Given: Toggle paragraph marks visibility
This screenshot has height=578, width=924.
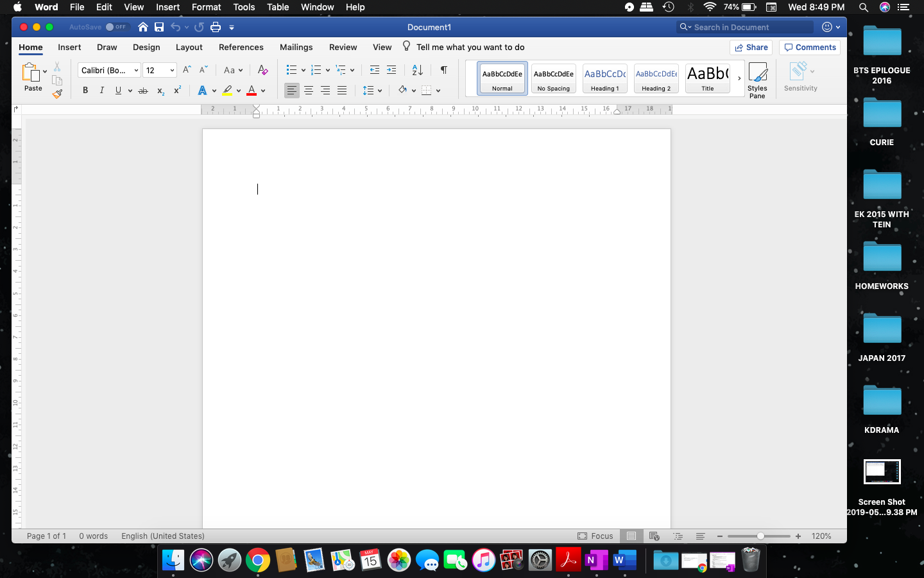Looking at the screenshot, I should (443, 69).
